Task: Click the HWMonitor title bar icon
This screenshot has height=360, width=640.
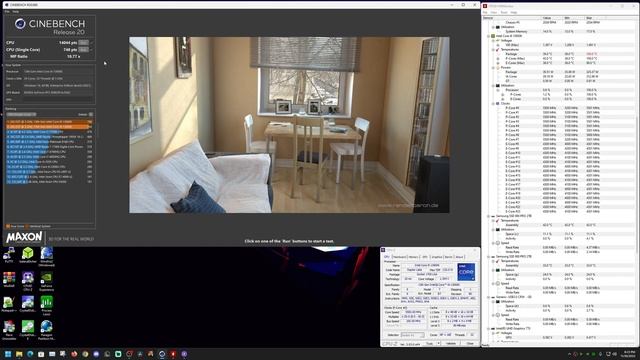Action: click(485, 6)
